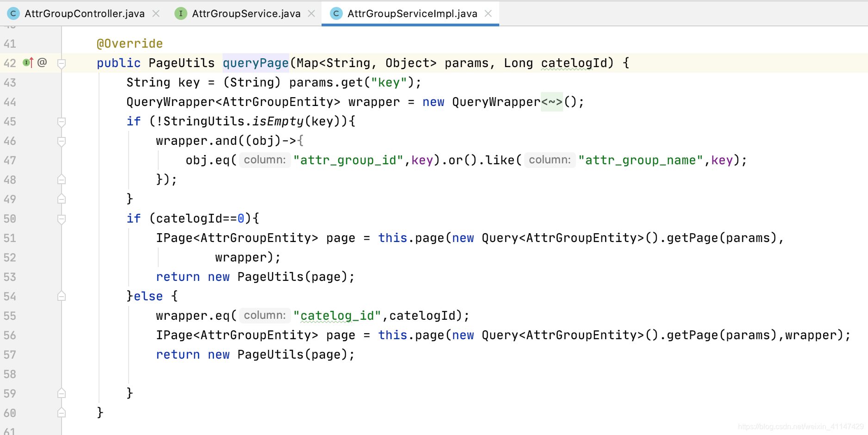Click the isEmpty method call
The width and height of the screenshot is (868, 435).
(x=278, y=121)
